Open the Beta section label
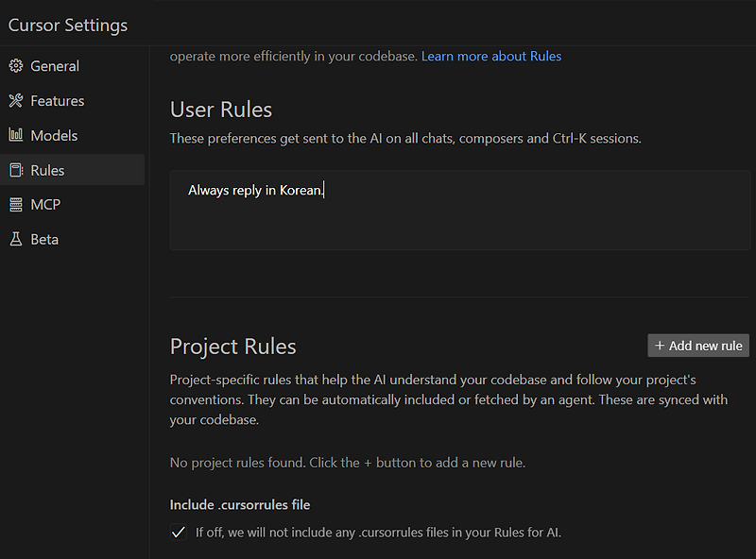Screen dimensions: 756x559 (x=44, y=240)
